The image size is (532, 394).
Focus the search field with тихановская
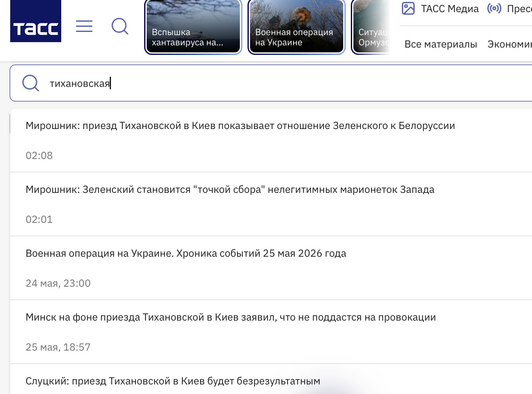[271, 83]
